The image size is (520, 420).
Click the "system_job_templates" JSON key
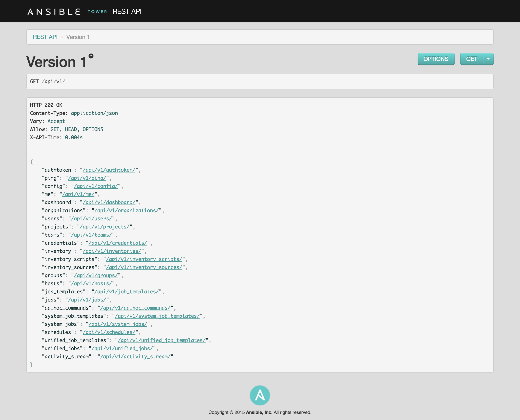click(74, 316)
